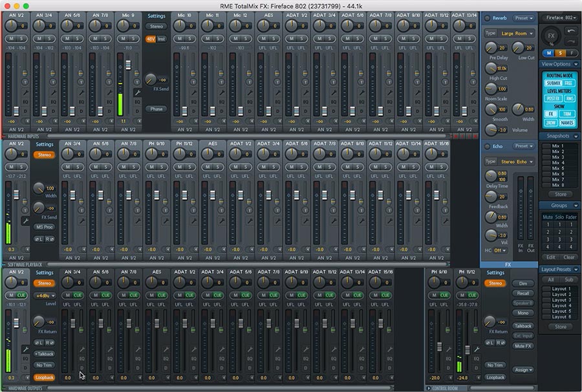Open the Assign dropdown in Control Room
Image resolution: width=582 pixels, height=392 pixels.
523,370
